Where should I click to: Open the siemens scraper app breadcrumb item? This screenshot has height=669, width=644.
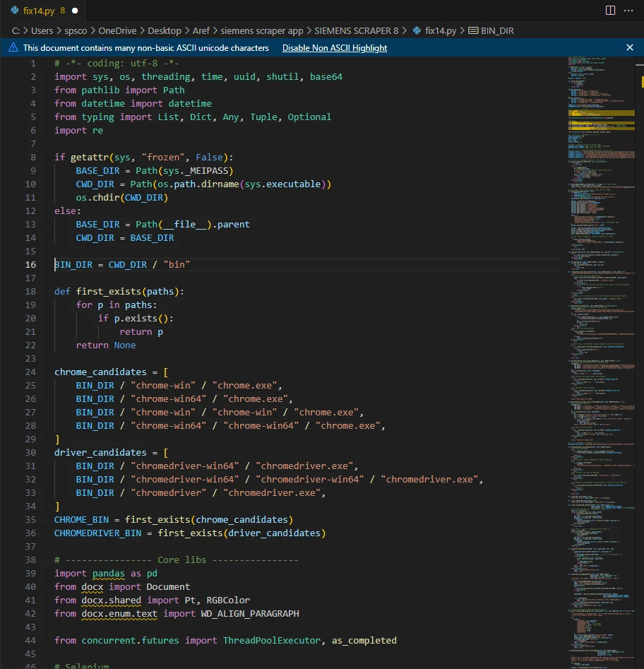pyautogui.click(x=261, y=31)
